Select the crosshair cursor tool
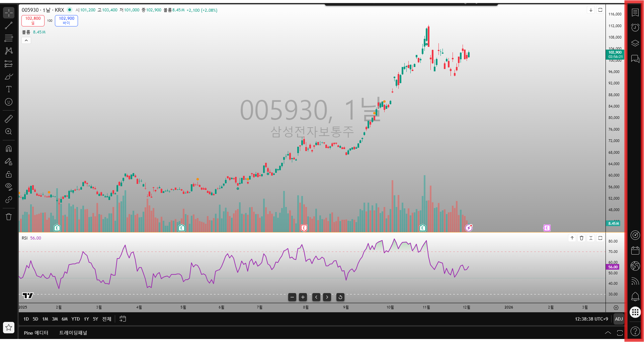The width and height of the screenshot is (644, 342). (9, 13)
